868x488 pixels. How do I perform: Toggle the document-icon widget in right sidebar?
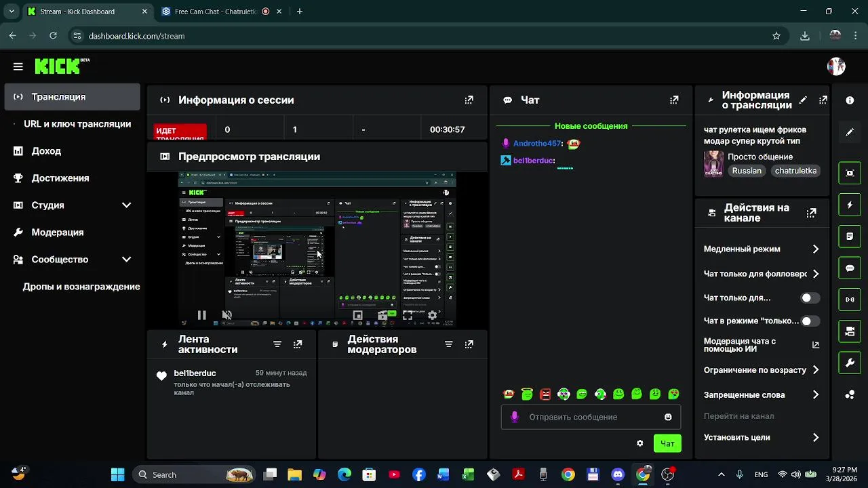click(x=850, y=237)
